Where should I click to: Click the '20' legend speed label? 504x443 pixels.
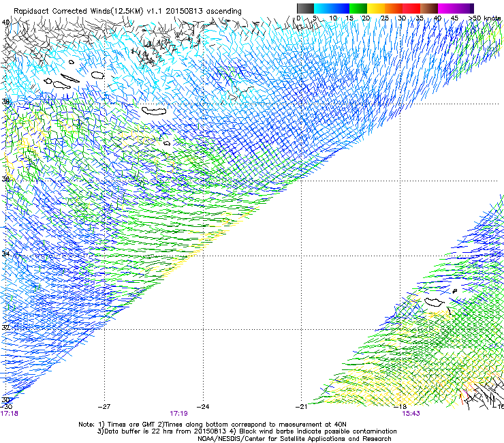(x=366, y=18)
